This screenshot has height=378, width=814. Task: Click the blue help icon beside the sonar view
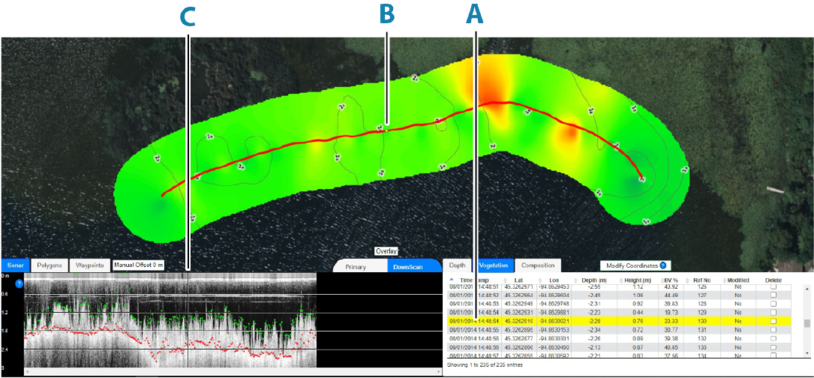click(x=19, y=284)
